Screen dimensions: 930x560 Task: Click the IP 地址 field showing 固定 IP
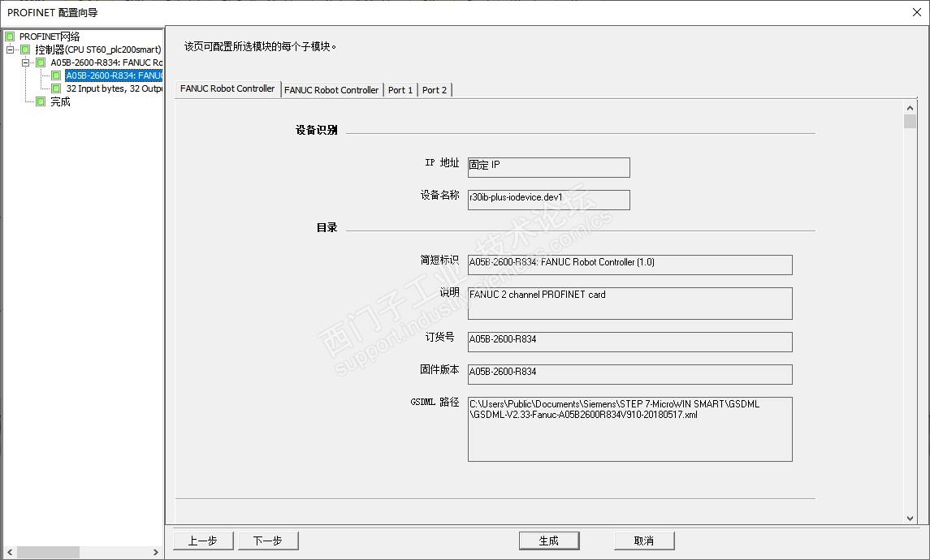point(548,167)
